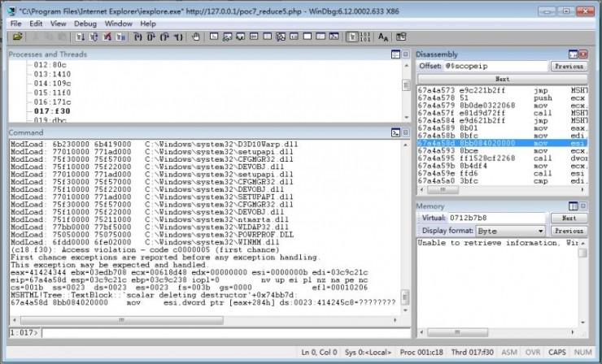Screen dimensions: 602x364
Task: Open the Command window toolbar icon
Action: pyautogui.click(x=214, y=37)
